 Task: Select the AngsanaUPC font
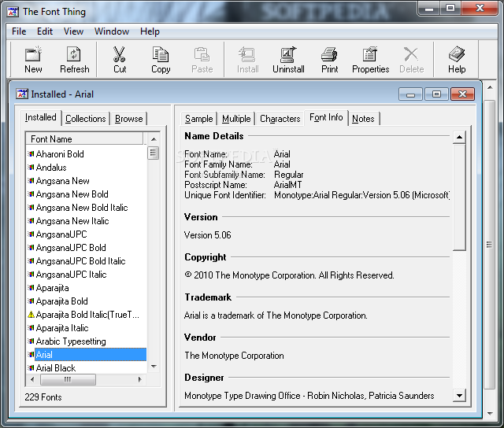coord(61,234)
